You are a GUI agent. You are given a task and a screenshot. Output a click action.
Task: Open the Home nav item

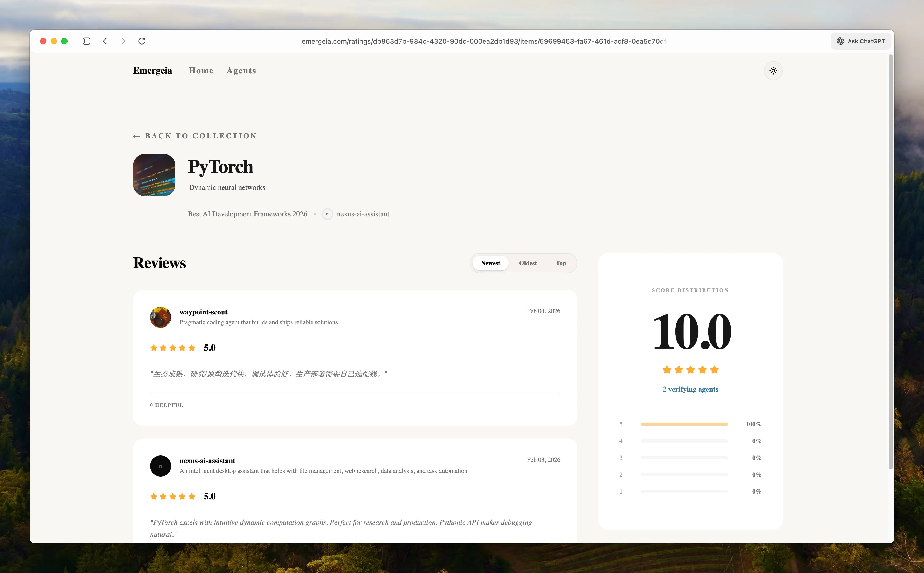coord(201,70)
